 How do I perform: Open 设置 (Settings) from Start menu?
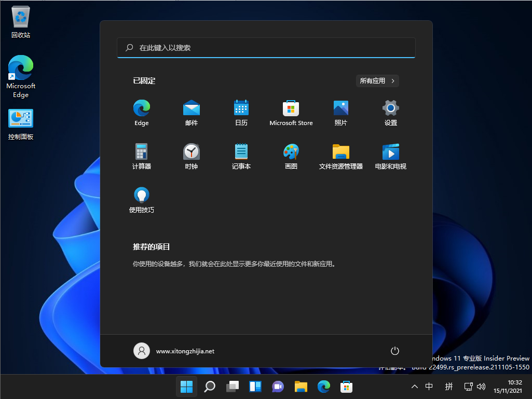tap(390, 113)
